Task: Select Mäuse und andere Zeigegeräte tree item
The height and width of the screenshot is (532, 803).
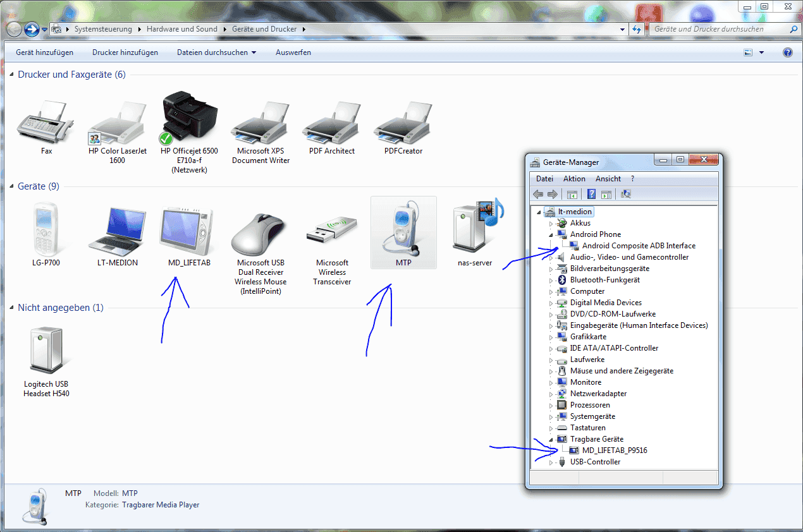Action: click(622, 371)
